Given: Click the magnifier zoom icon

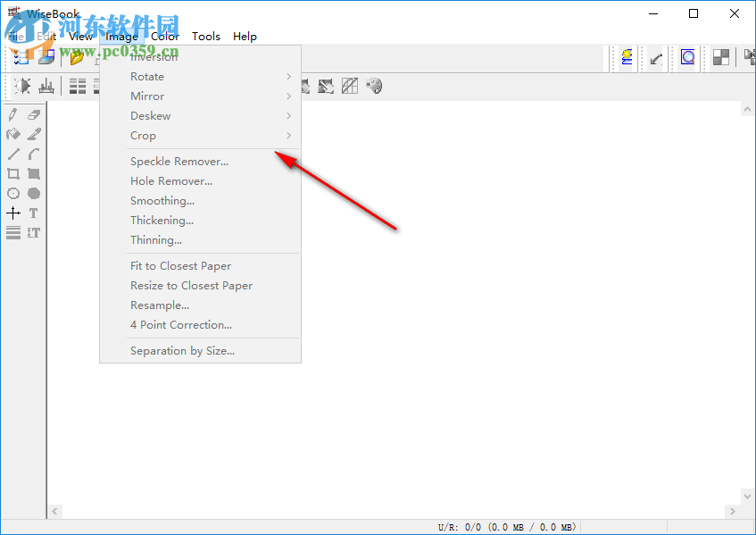Looking at the screenshot, I should tap(688, 58).
